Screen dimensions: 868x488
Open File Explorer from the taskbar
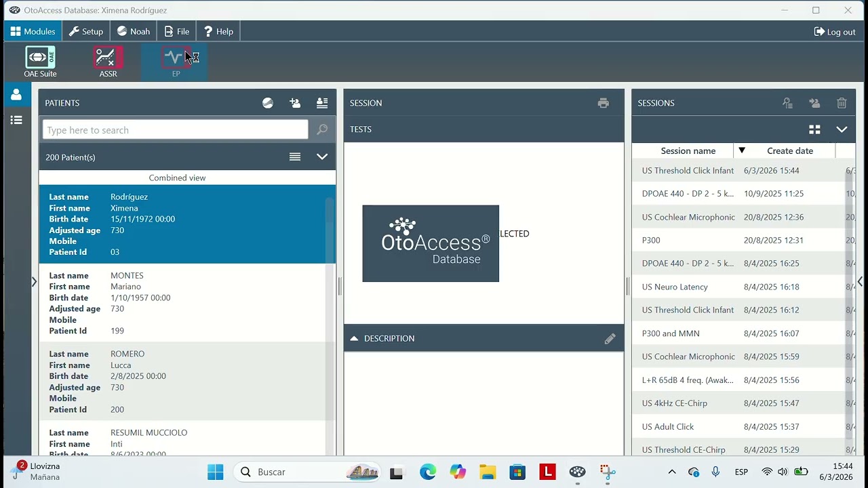click(x=488, y=472)
